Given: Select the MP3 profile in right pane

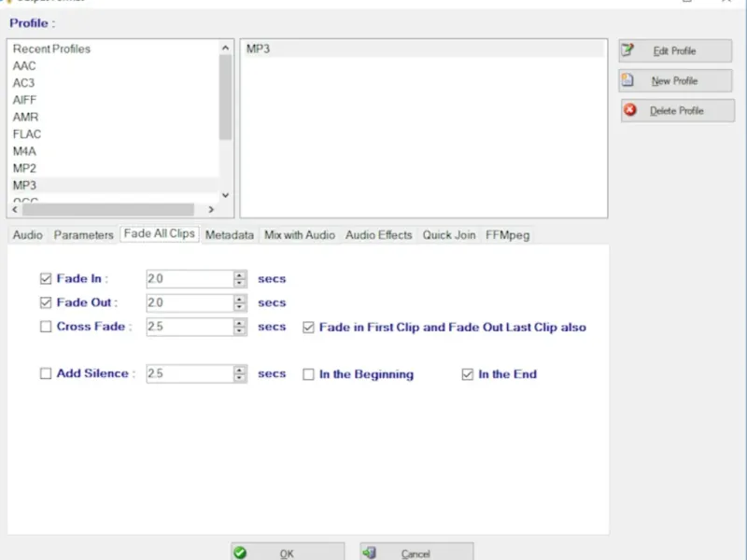Looking at the screenshot, I should (x=424, y=49).
